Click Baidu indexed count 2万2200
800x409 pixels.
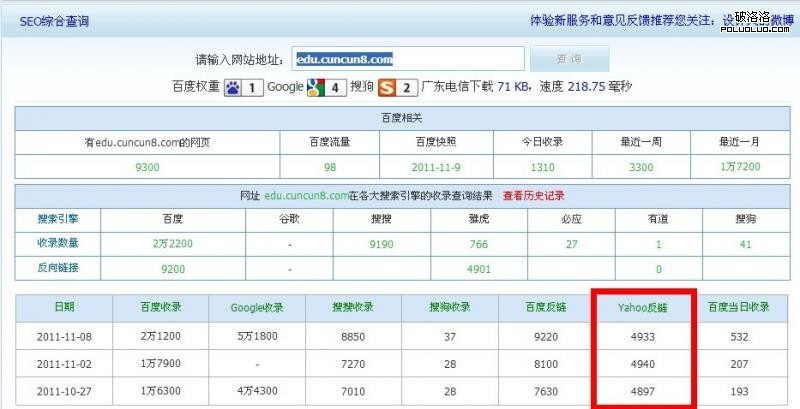coord(165,243)
